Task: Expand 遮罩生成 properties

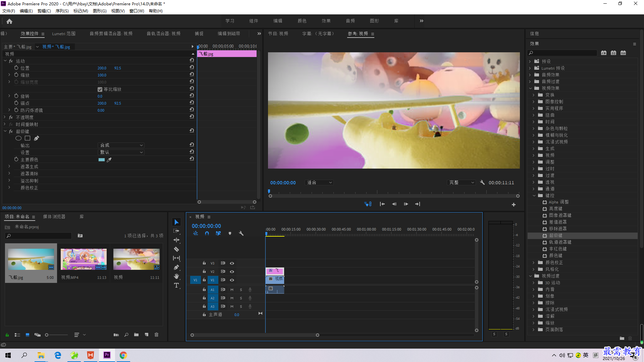Action: coord(9,166)
